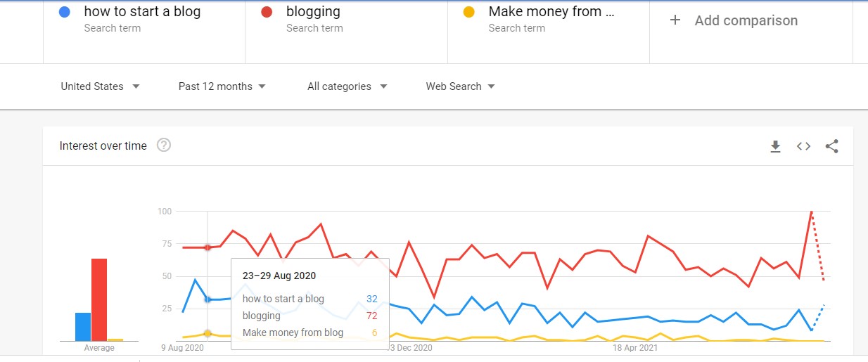Image resolution: width=868 pixels, height=362 pixels.
Task: Click the red Average bar for blogging
Action: click(99, 300)
